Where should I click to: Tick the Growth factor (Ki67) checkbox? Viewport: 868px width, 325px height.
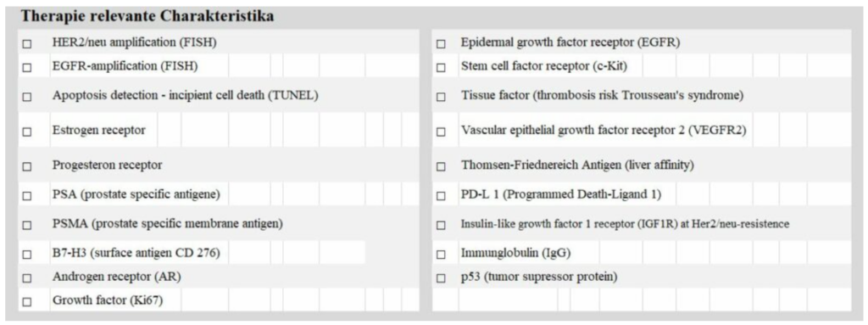pyautogui.click(x=27, y=302)
